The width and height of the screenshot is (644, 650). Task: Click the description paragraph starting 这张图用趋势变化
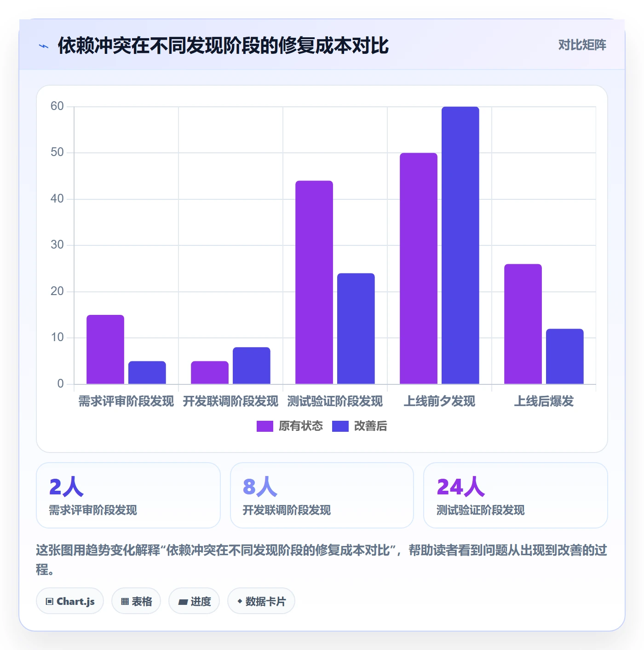tap(322, 560)
